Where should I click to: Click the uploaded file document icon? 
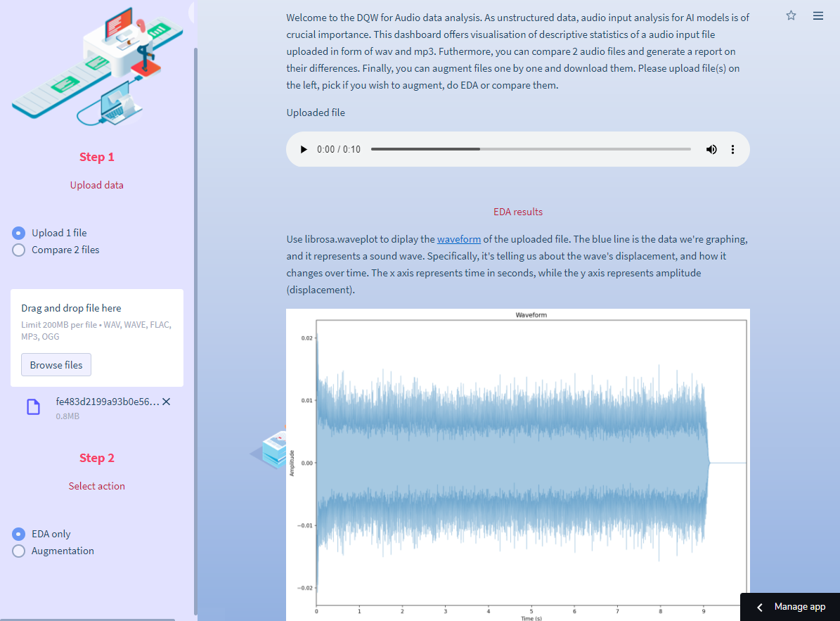33,407
